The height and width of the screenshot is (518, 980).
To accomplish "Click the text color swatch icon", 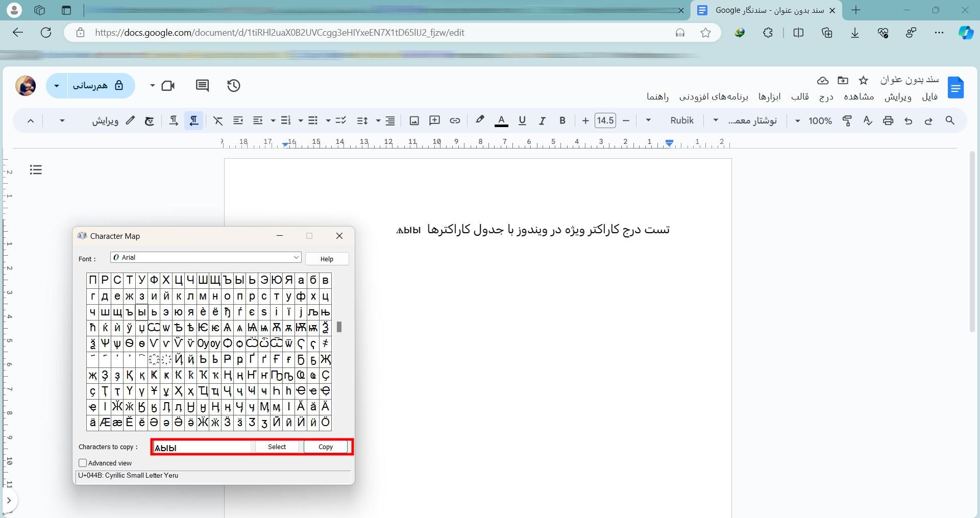I will (x=501, y=121).
